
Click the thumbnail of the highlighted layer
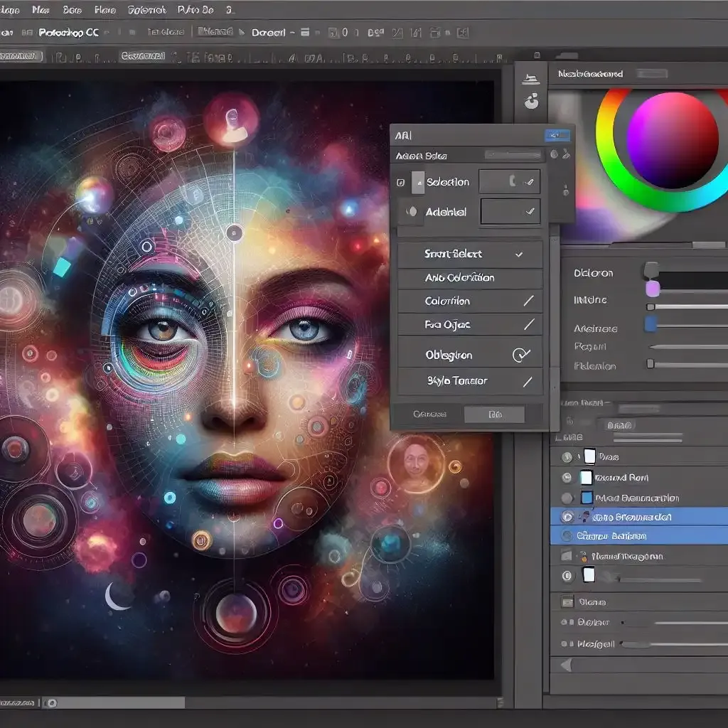click(x=585, y=517)
